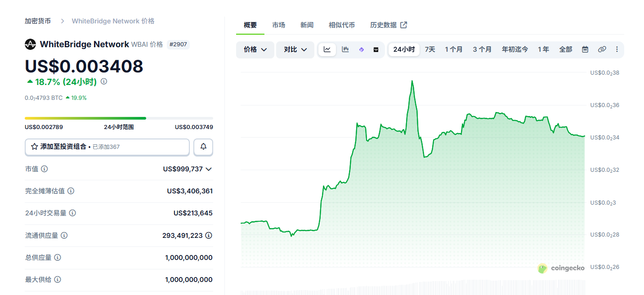Expand market cap value US$999,737 chevron
Screen dimensions: 644x295
209,169
